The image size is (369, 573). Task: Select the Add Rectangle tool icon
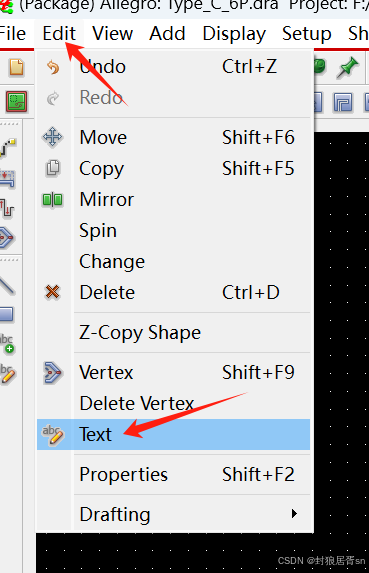click(7, 314)
